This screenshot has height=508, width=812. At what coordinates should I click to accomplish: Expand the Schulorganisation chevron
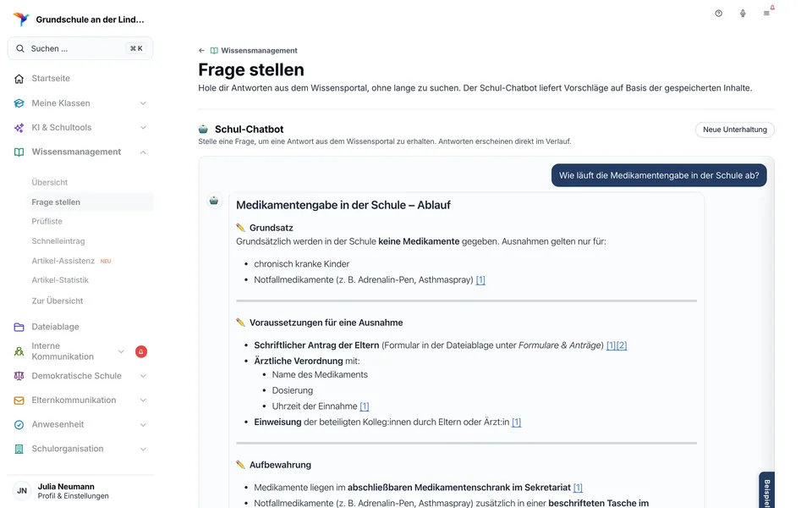[143, 449]
